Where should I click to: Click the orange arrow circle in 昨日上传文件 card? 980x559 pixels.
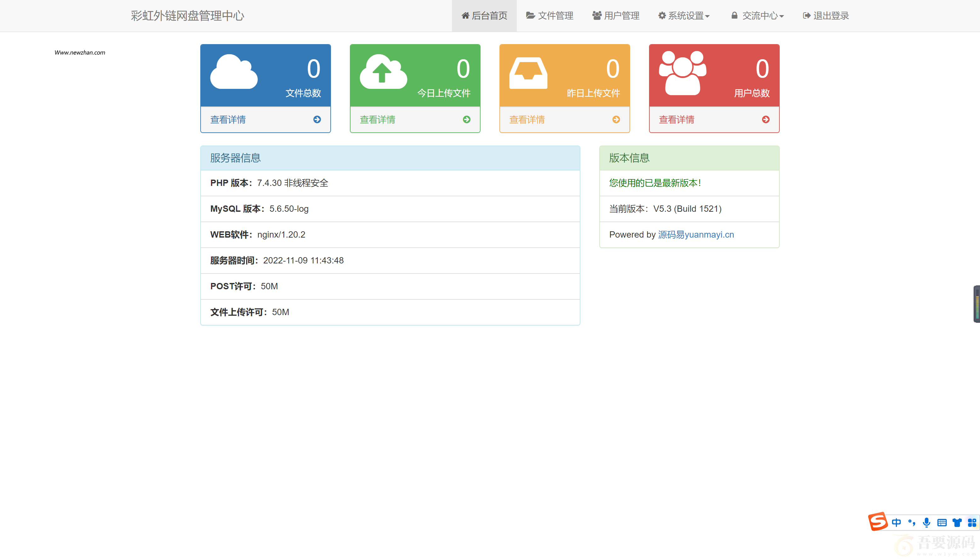click(616, 120)
